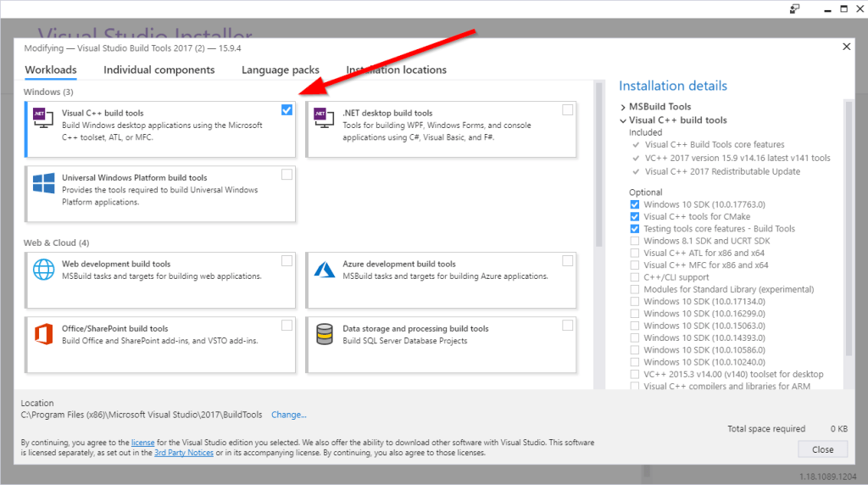The height and width of the screenshot is (485, 868).
Task: Click the Windows (3) section header
Action: [x=48, y=92]
